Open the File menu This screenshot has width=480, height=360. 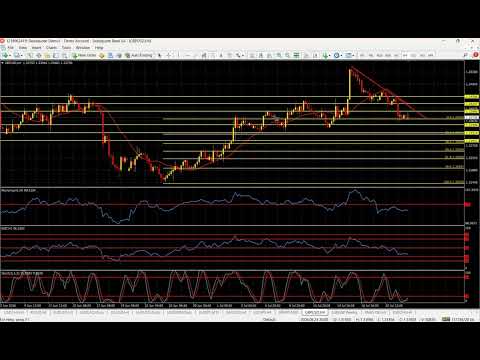(x=11, y=48)
